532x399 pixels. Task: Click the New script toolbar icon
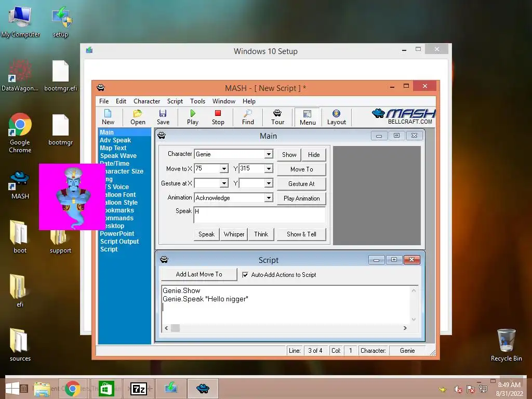pyautogui.click(x=108, y=117)
